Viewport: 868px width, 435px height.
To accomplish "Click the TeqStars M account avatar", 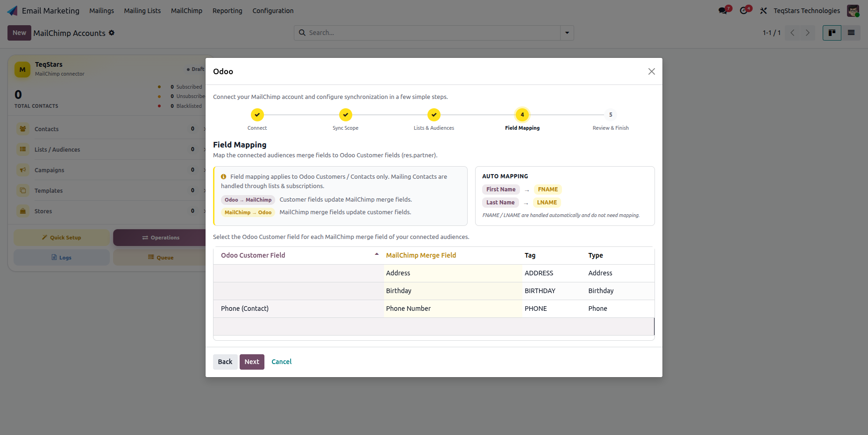I will click(22, 70).
